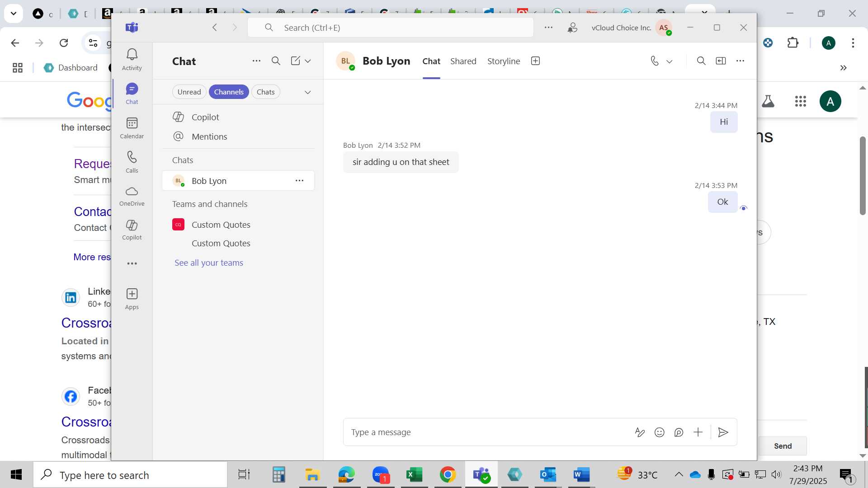868x488 pixels.
Task: Open Dashboard bookmark in Chrome
Action: coord(71,68)
